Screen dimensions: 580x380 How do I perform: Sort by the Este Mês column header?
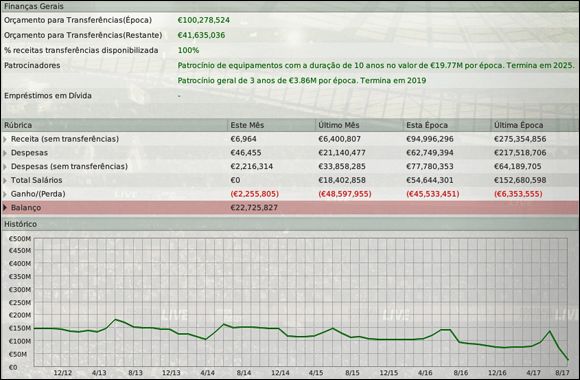271,125
